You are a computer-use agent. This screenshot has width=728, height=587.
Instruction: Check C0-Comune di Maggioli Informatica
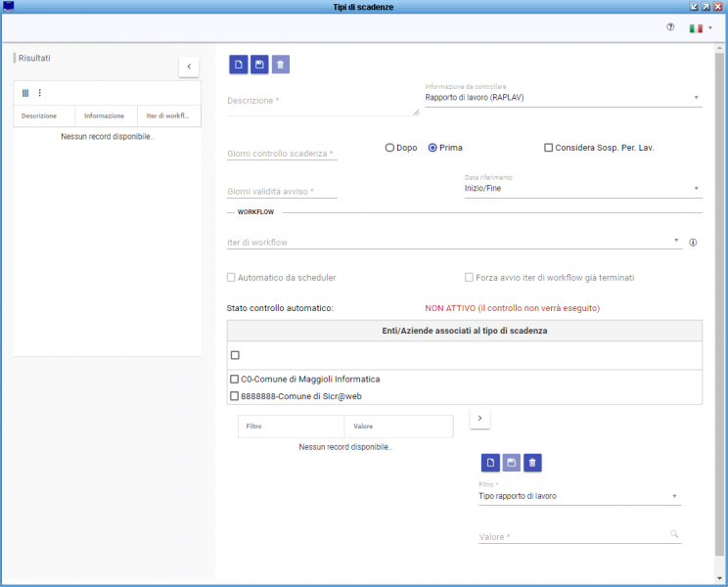pyautogui.click(x=234, y=379)
